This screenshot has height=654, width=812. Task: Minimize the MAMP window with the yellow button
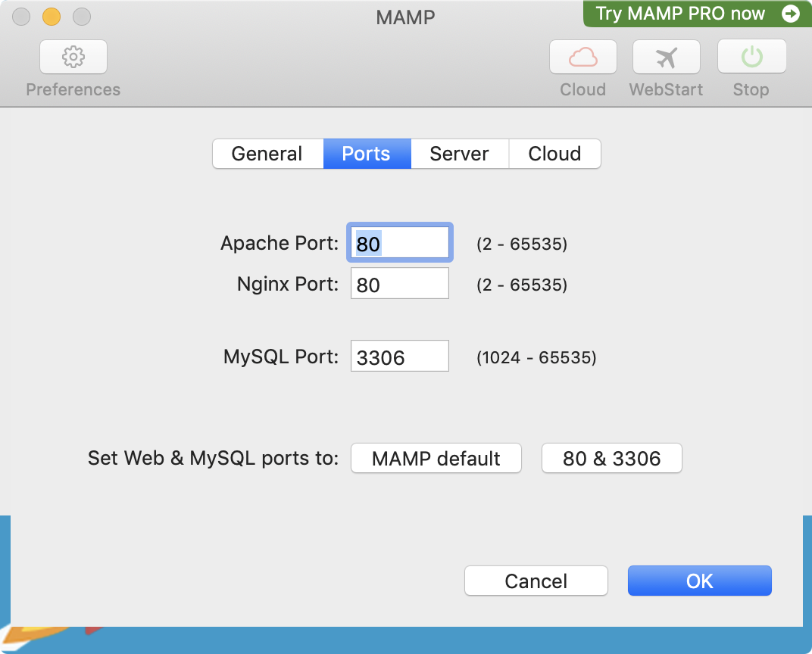[52, 16]
